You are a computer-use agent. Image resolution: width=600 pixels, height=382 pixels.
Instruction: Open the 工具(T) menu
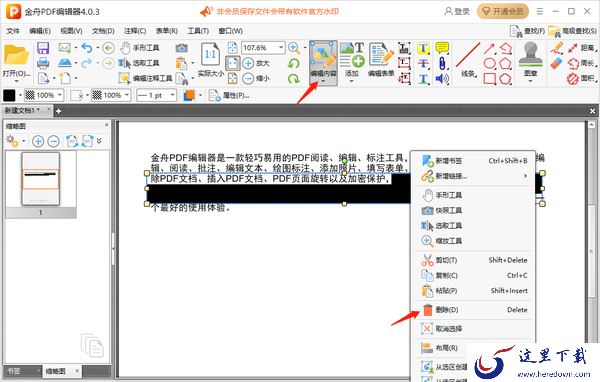(x=198, y=31)
